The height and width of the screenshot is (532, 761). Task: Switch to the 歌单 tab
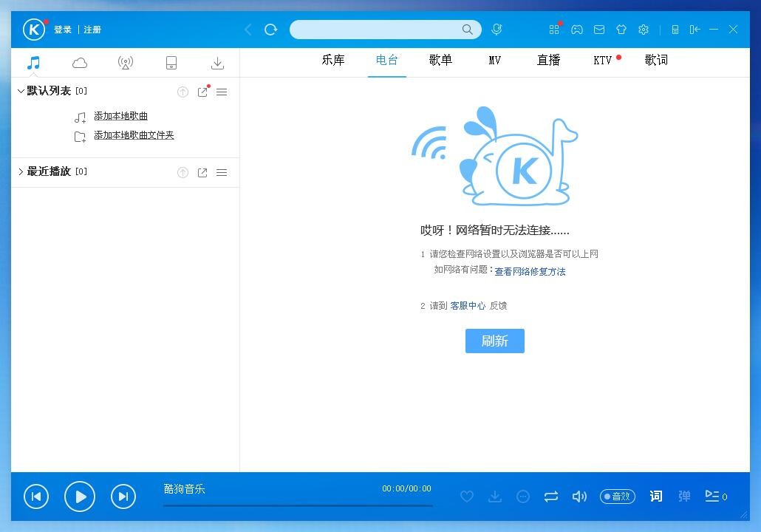pos(440,60)
